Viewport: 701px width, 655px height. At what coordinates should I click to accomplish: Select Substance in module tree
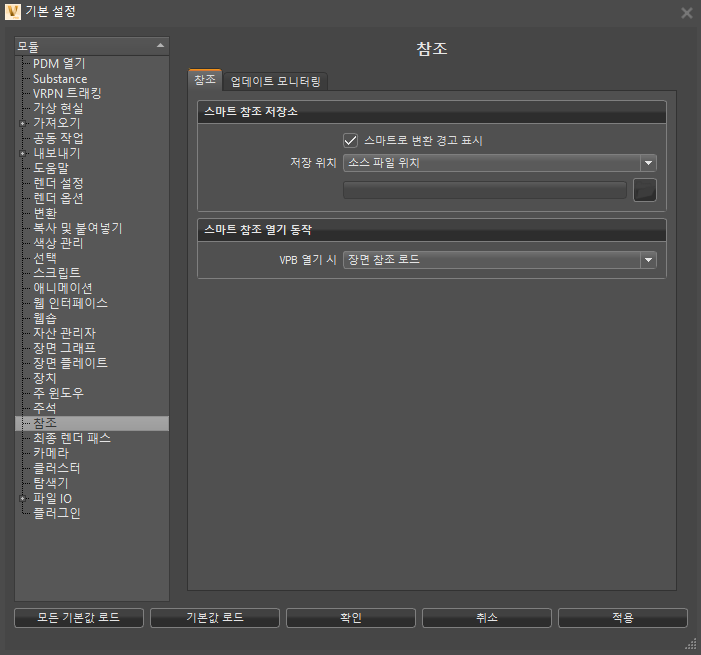pyautogui.click(x=60, y=79)
